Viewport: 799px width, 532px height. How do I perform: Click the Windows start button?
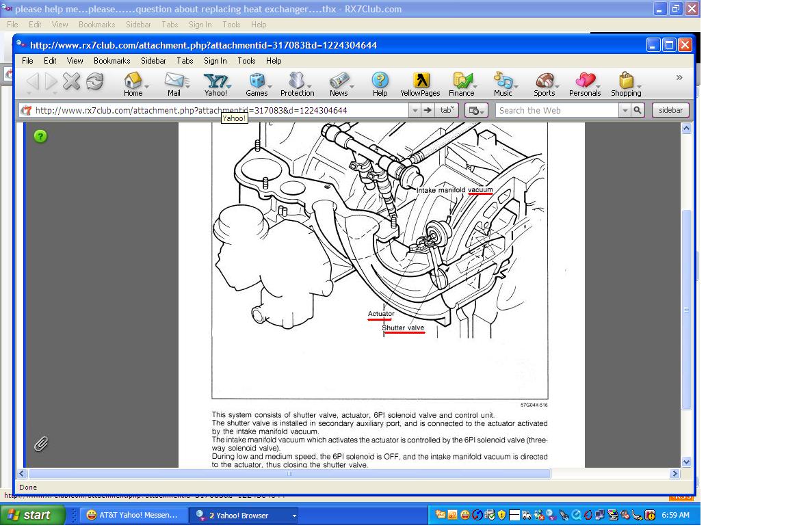[x=31, y=515]
